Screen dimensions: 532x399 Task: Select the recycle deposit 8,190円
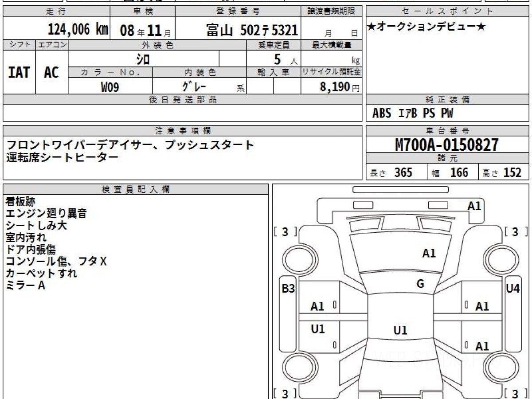coord(340,87)
